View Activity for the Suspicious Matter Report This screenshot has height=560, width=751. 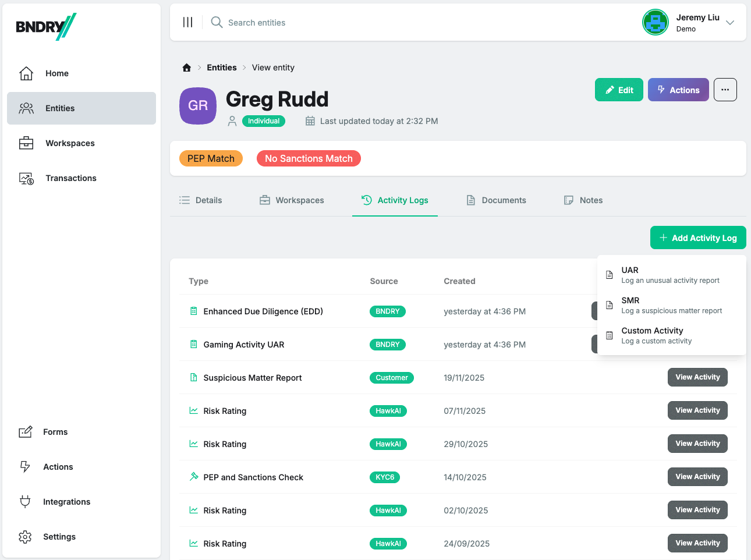tap(697, 377)
